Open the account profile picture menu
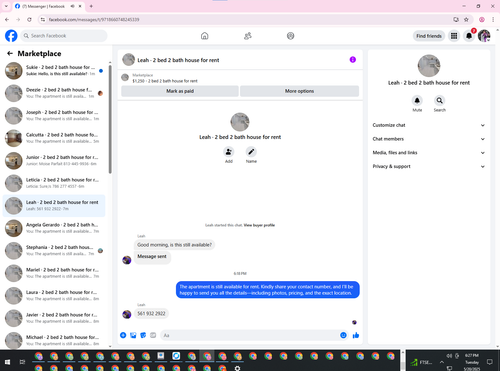The width and height of the screenshot is (500, 371). [484, 36]
